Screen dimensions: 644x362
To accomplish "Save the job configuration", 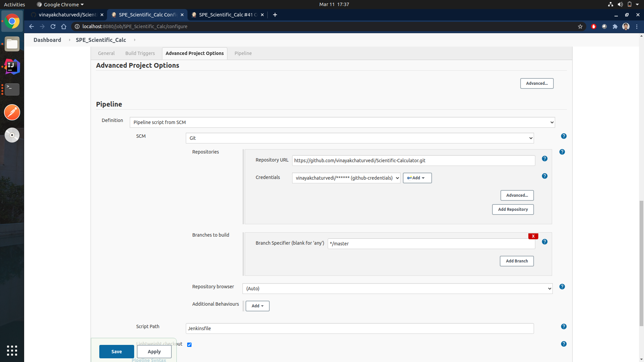I will tap(116, 352).
